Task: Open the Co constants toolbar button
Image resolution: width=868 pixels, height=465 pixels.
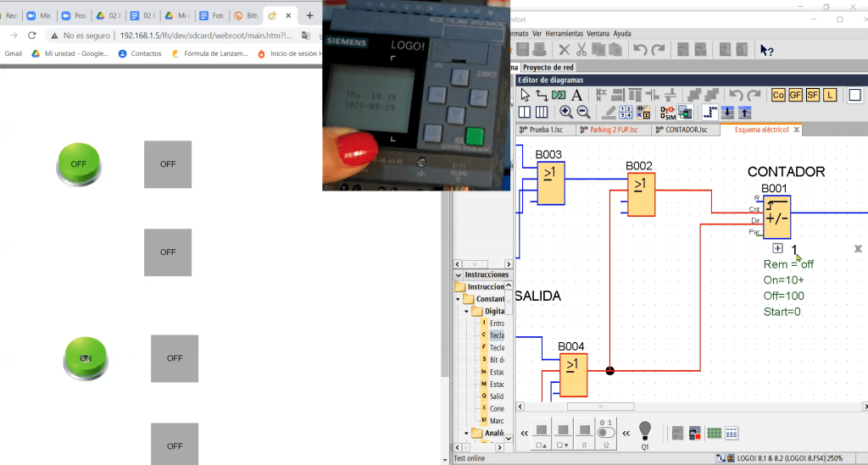Action: click(x=778, y=95)
